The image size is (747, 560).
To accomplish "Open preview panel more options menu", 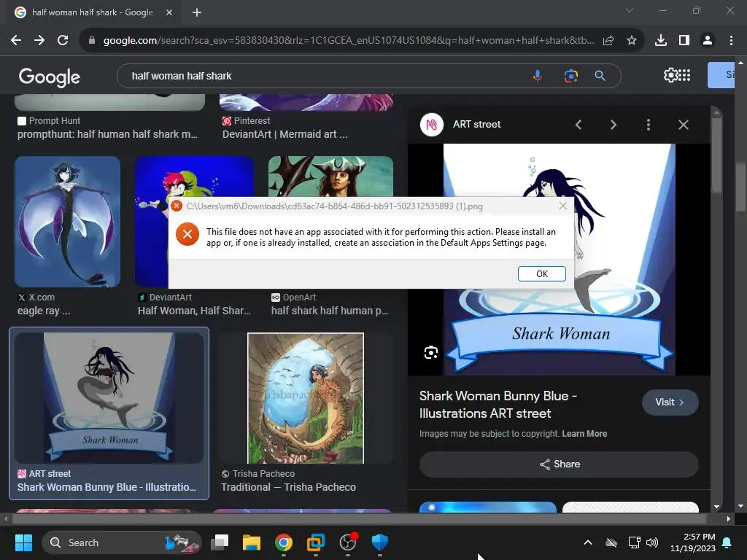I will (x=648, y=125).
